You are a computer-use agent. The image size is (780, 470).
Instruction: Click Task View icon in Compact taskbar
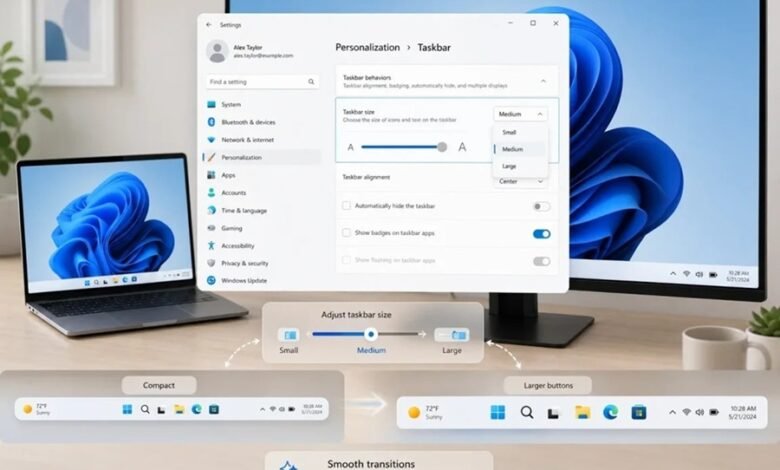tap(161, 410)
